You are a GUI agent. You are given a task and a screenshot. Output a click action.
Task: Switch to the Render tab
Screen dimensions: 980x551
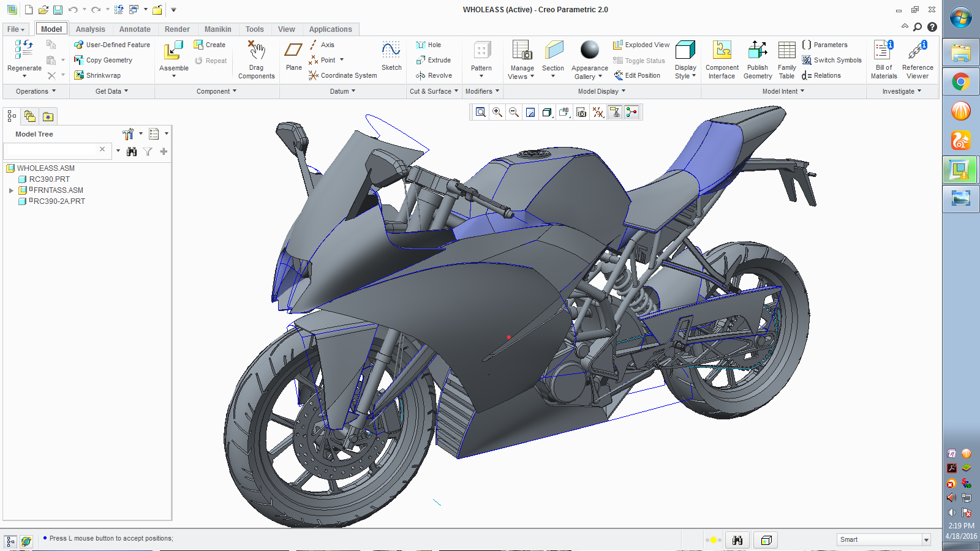(177, 29)
